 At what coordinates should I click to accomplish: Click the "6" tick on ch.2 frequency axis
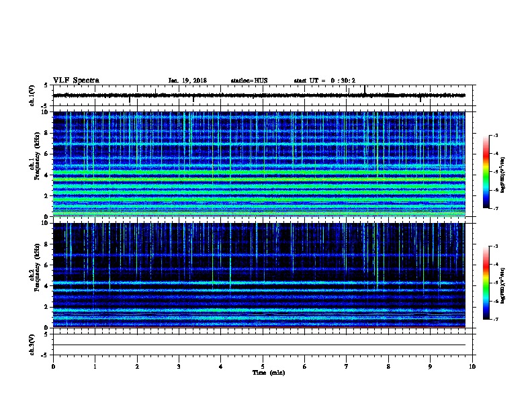[x=46, y=265]
